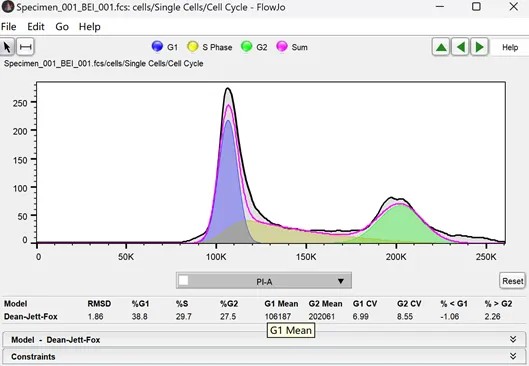529x366 pixels.
Task: Click the blue G1 legend ball
Action: click(x=157, y=47)
